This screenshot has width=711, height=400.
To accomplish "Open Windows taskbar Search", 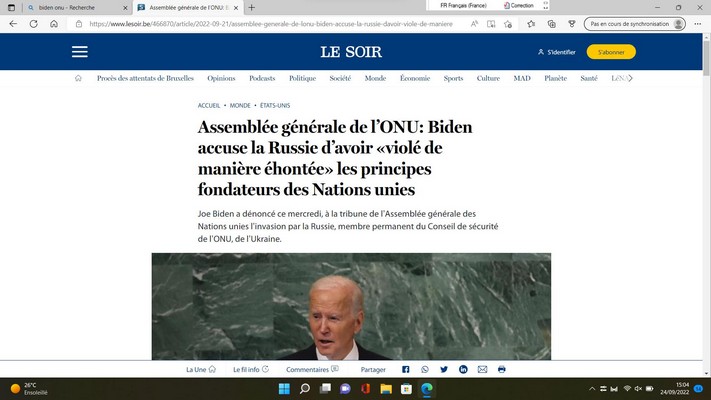I will tap(305, 389).
